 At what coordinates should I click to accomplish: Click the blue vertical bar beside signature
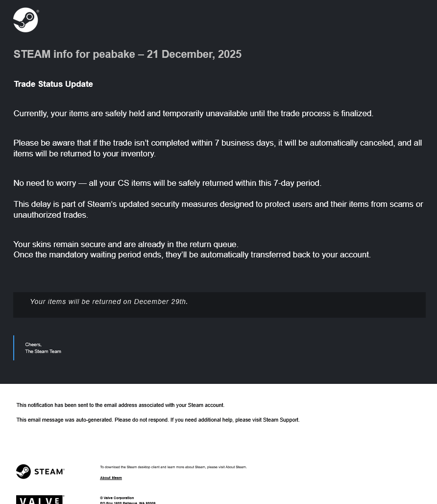14,348
